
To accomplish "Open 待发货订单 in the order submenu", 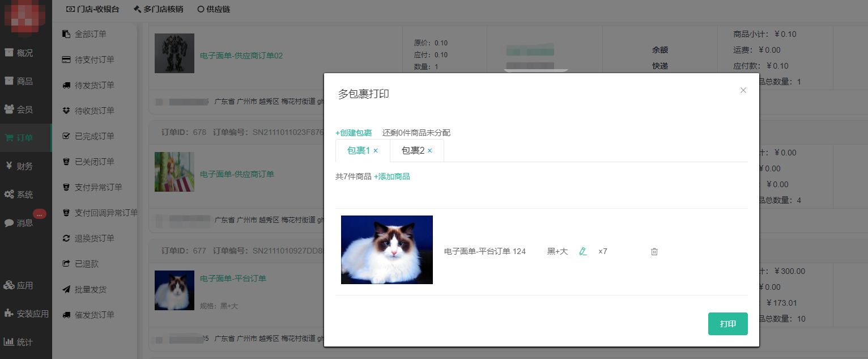I will click(95, 85).
